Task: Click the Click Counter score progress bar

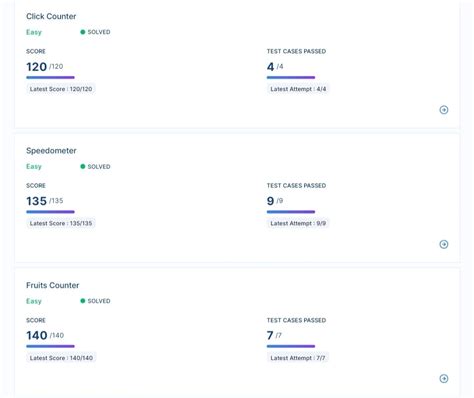Action: (50, 77)
